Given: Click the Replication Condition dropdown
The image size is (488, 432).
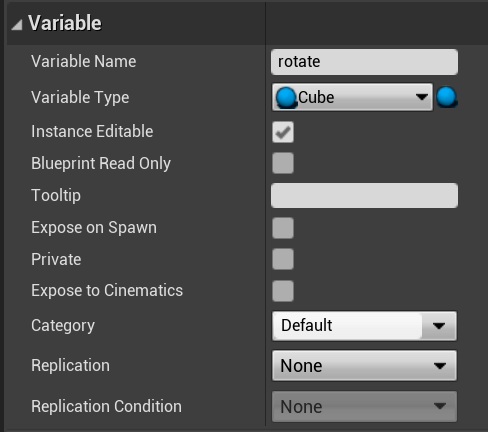Looking at the screenshot, I should pyautogui.click(x=364, y=406).
